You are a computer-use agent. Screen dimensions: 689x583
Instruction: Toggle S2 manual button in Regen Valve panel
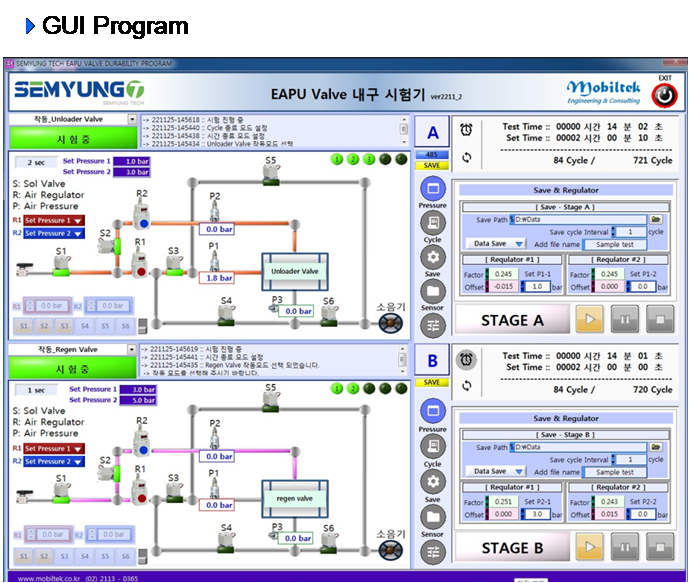pyautogui.click(x=44, y=556)
